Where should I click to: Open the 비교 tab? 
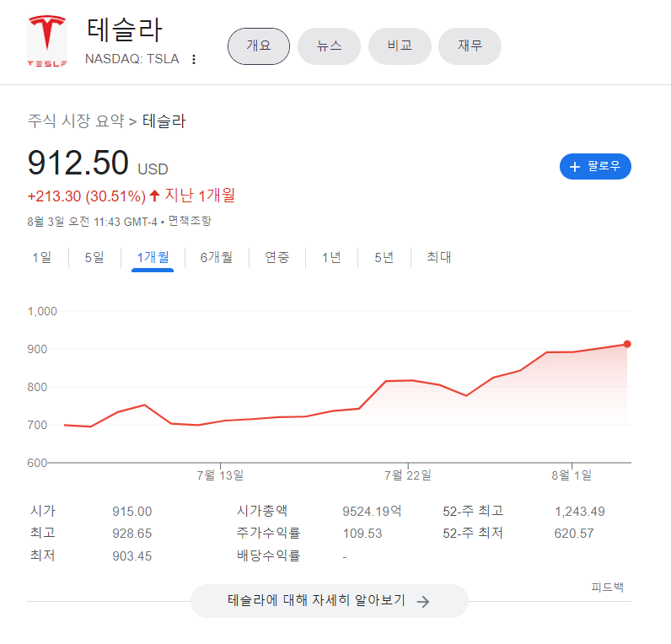(400, 46)
